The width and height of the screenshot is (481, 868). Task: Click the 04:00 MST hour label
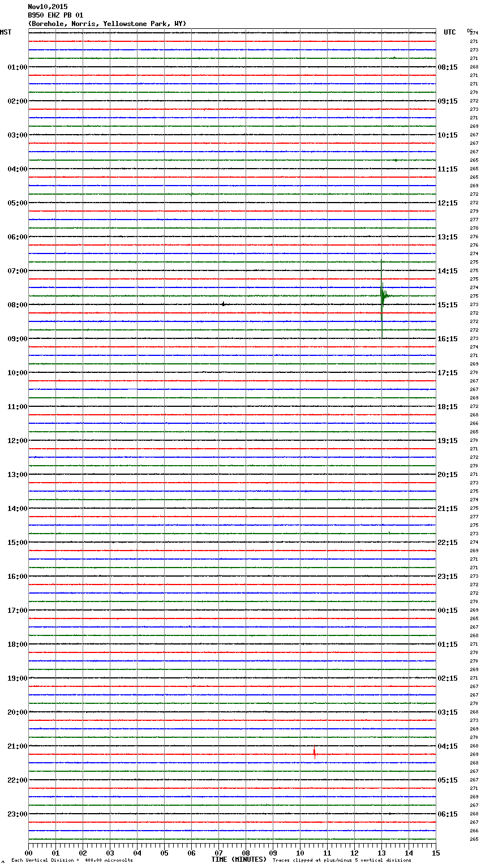point(18,169)
